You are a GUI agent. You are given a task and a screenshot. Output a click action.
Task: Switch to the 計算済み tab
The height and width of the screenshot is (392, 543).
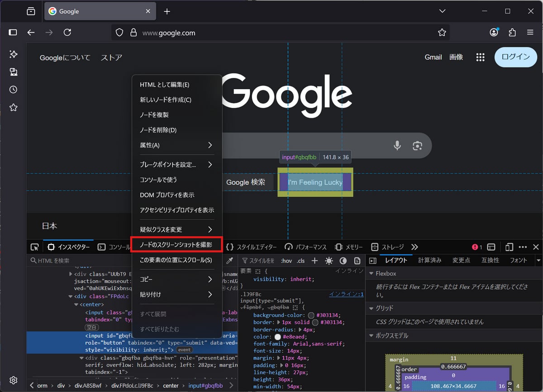429,260
